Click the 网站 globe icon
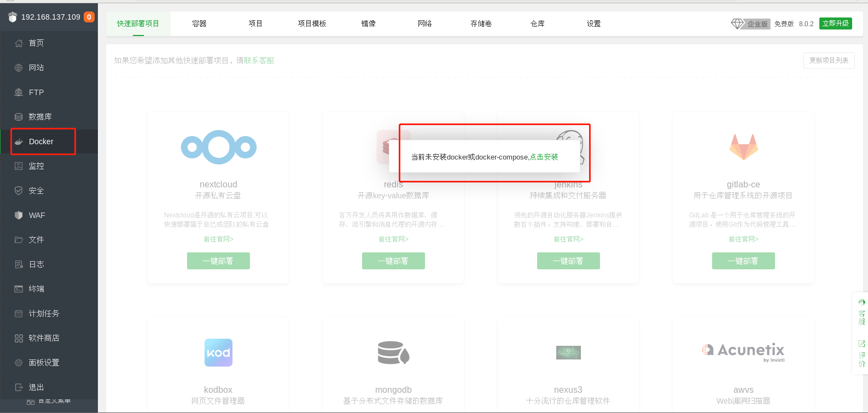868x413 pixels. pyautogui.click(x=19, y=68)
